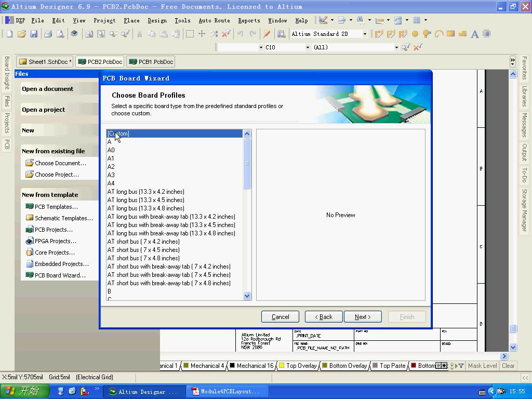Open the Auto Route menu
The image size is (532, 399).
point(214,20)
